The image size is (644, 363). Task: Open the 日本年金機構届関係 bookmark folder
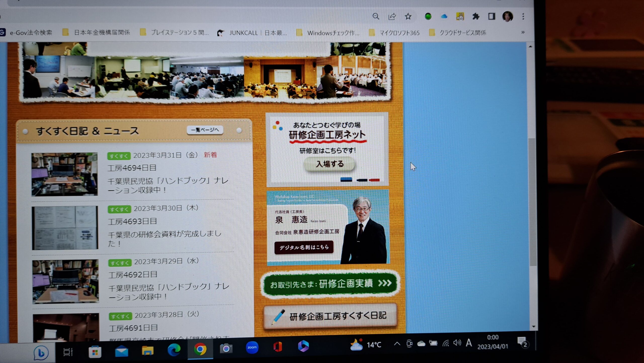(x=96, y=32)
